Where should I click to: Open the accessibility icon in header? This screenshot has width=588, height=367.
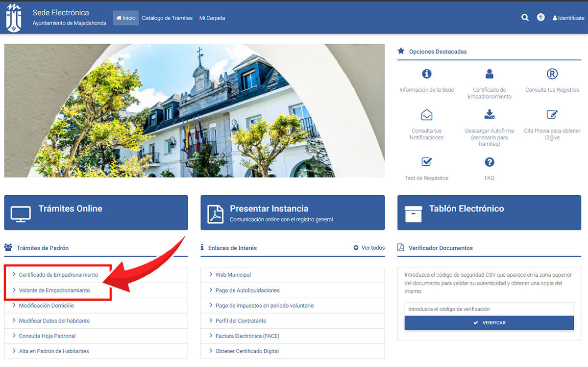point(540,18)
